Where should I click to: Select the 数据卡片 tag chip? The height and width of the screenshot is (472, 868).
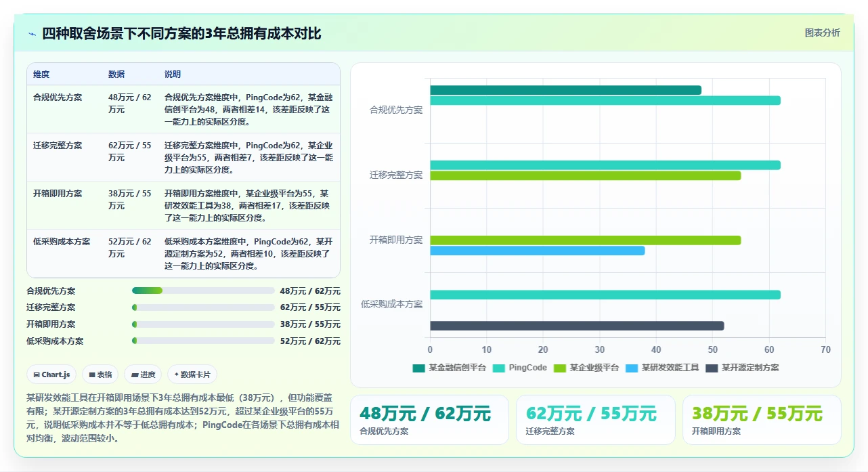(x=192, y=374)
